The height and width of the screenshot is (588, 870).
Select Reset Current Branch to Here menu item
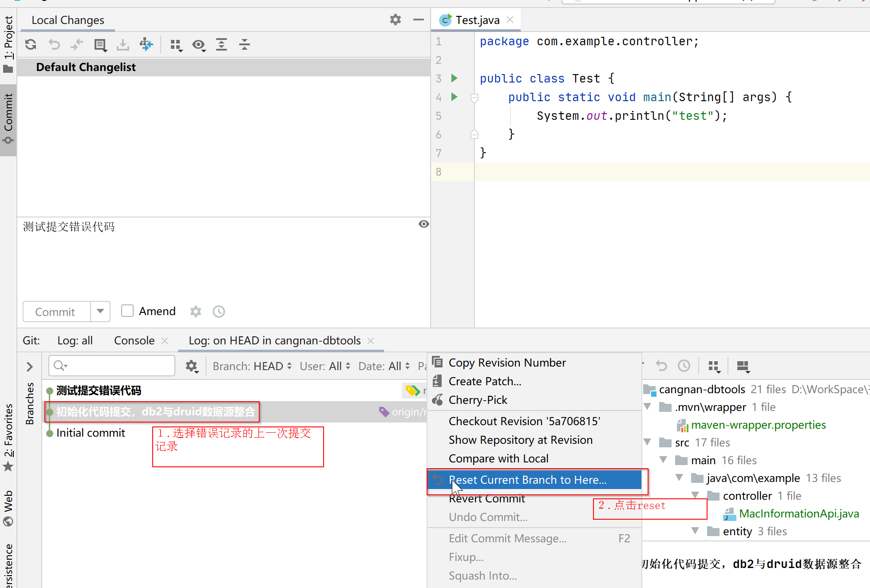527,480
